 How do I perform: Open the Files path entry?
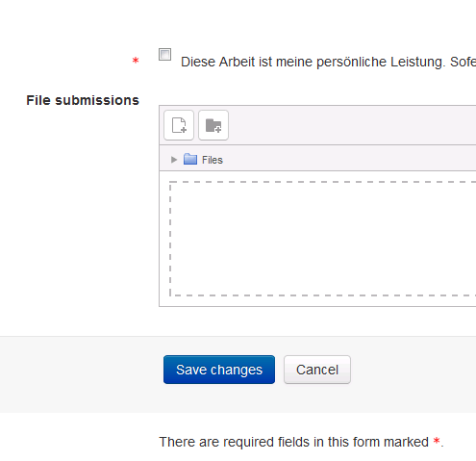[x=213, y=160]
